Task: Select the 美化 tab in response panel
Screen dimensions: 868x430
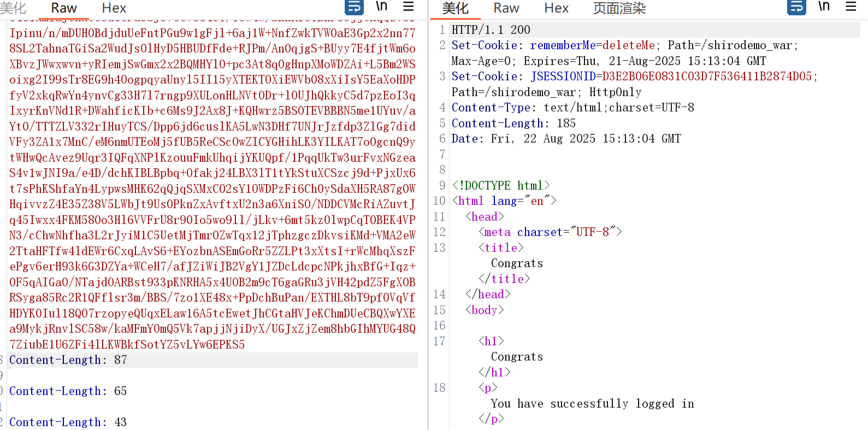Action: click(x=455, y=8)
